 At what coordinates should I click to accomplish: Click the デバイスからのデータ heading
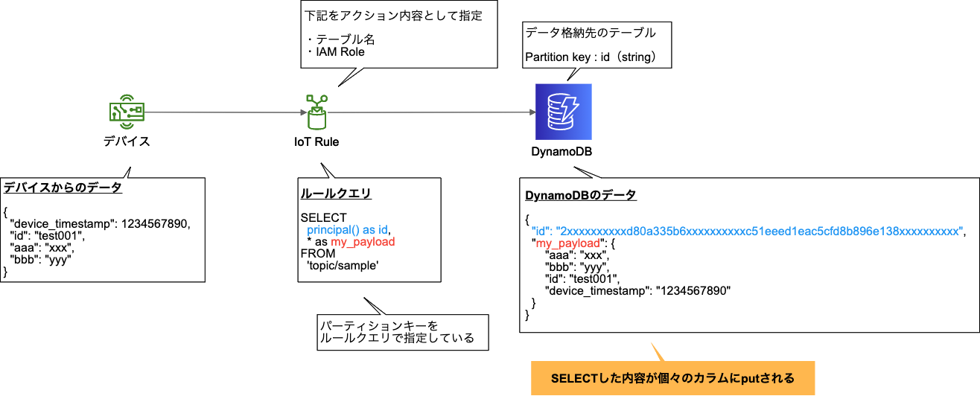coord(63,188)
